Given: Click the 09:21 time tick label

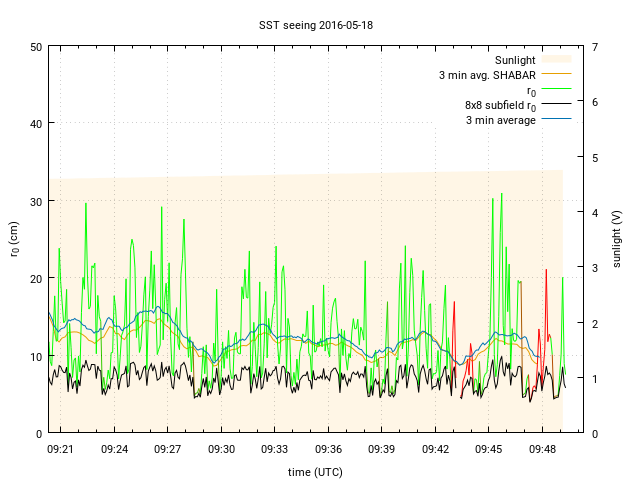Looking at the screenshot, I should 61,450.
